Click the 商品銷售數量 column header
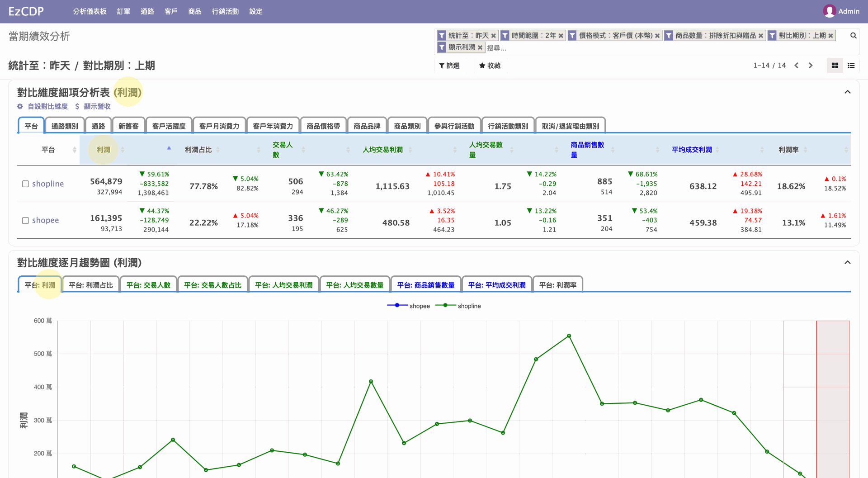Screen dimensions: 868x478 tap(587, 150)
